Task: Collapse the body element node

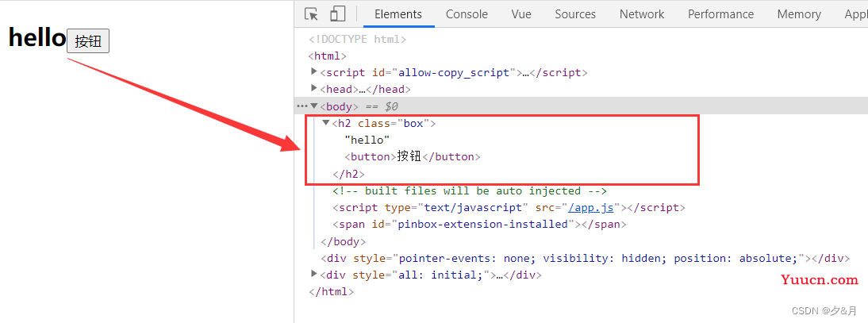Action: pos(314,106)
